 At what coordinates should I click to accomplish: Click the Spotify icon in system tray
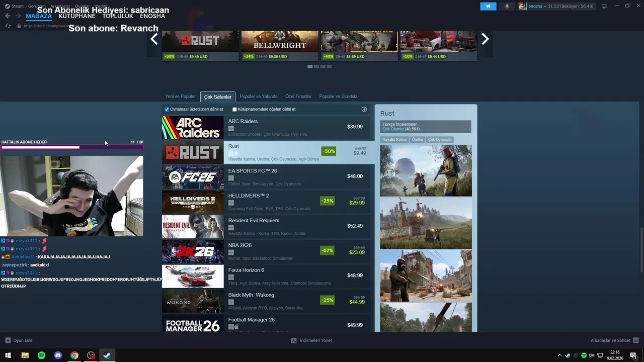tap(584, 355)
